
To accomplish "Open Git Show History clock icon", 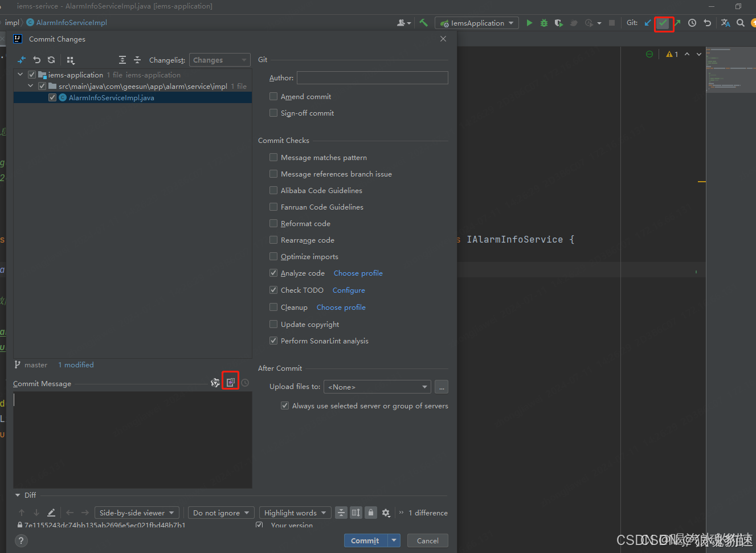I will (x=692, y=23).
